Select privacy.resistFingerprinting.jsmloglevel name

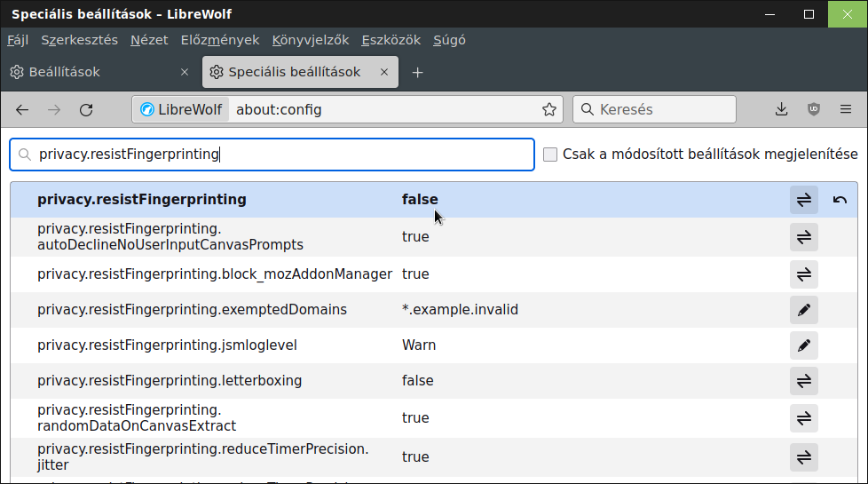coord(167,345)
